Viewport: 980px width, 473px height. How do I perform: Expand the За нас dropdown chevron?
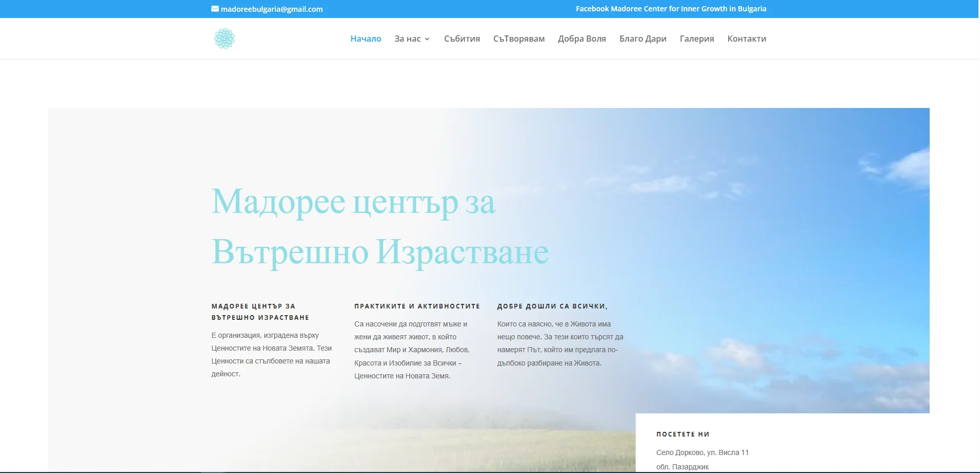click(427, 39)
